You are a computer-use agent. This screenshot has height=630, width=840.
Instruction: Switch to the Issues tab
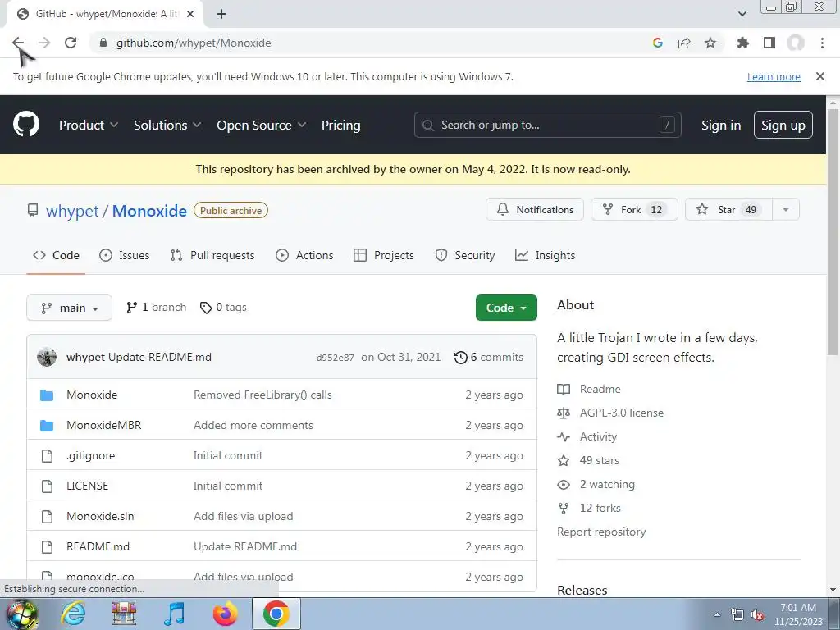pos(125,256)
